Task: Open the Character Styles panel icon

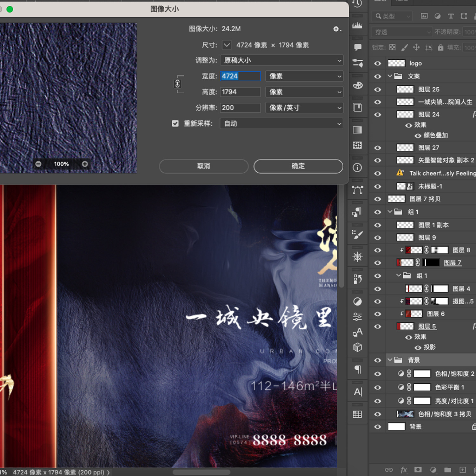Action: coord(357,332)
